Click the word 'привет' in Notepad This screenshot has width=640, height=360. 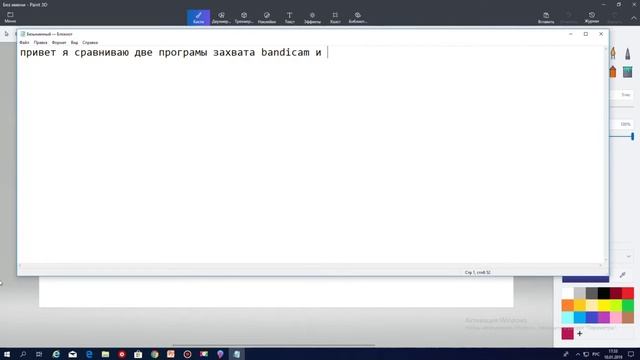tap(38, 52)
